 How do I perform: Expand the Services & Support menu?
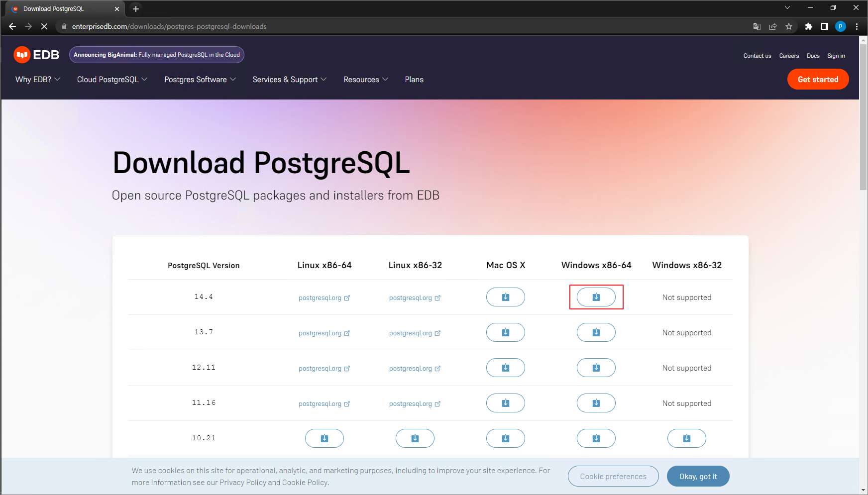pos(290,80)
